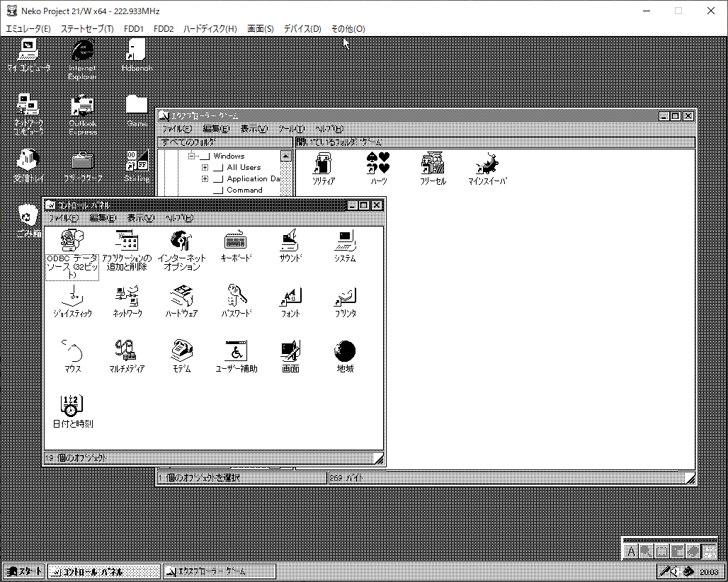
Task: Open the マルチメディア settings icon
Action: pyautogui.click(x=127, y=357)
